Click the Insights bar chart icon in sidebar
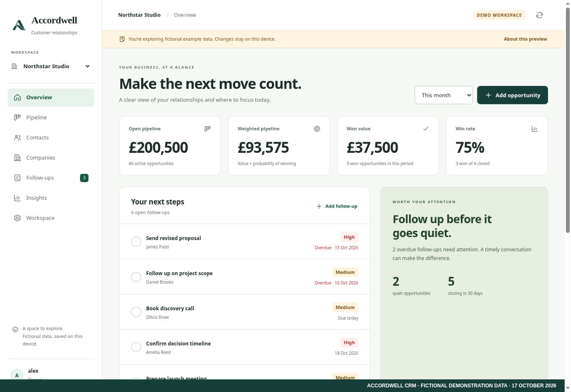The image size is (571, 392). pyautogui.click(x=17, y=198)
